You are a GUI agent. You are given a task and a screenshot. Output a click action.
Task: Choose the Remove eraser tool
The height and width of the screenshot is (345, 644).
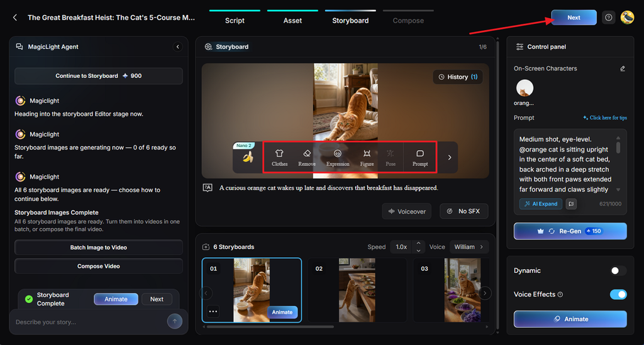point(307,158)
